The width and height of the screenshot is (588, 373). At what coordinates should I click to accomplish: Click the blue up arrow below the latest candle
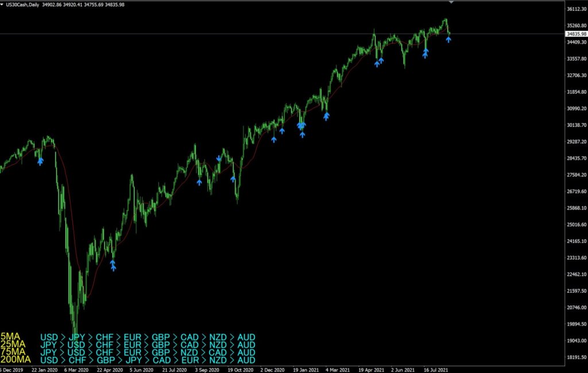pos(448,39)
